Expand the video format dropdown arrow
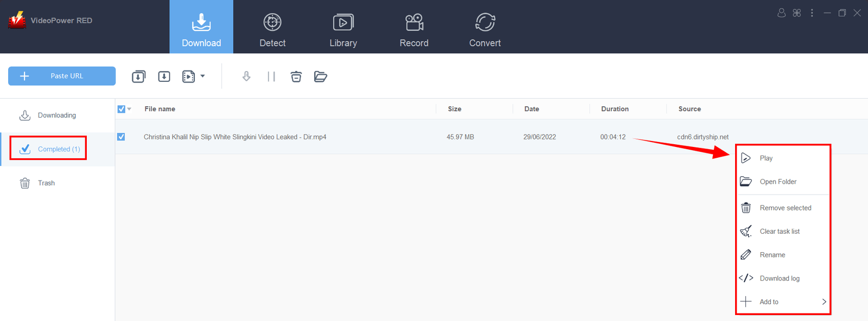 (x=203, y=76)
